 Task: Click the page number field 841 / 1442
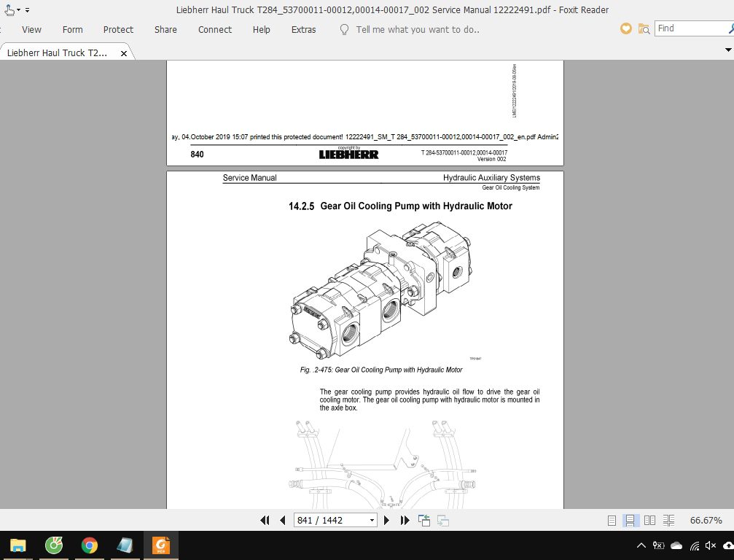pyautogui.click(x=330, y=520)
